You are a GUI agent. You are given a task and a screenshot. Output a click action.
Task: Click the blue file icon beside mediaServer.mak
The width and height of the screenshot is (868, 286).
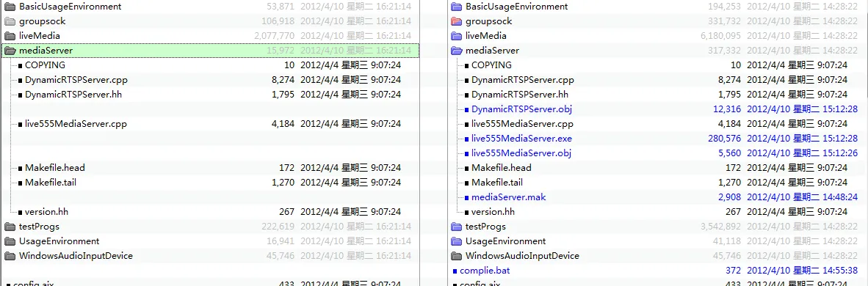point(467,197)
